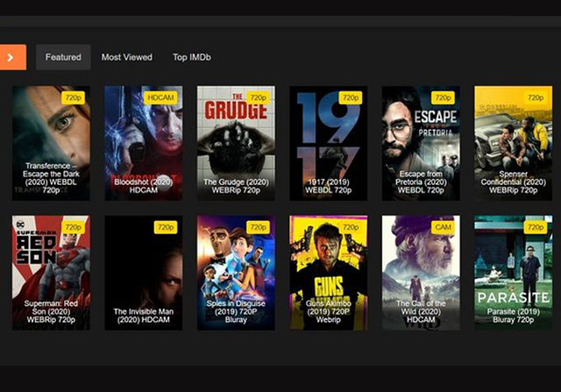Open the Bloodshot (2020) HDCAM poster
This screenshot has height=392, width=561.
pos(144,143)
